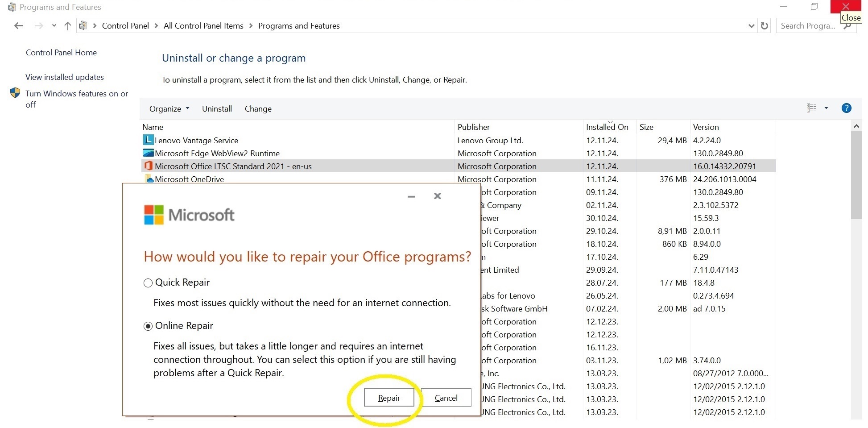Click Change in the toolbar

tap(258, 108)
